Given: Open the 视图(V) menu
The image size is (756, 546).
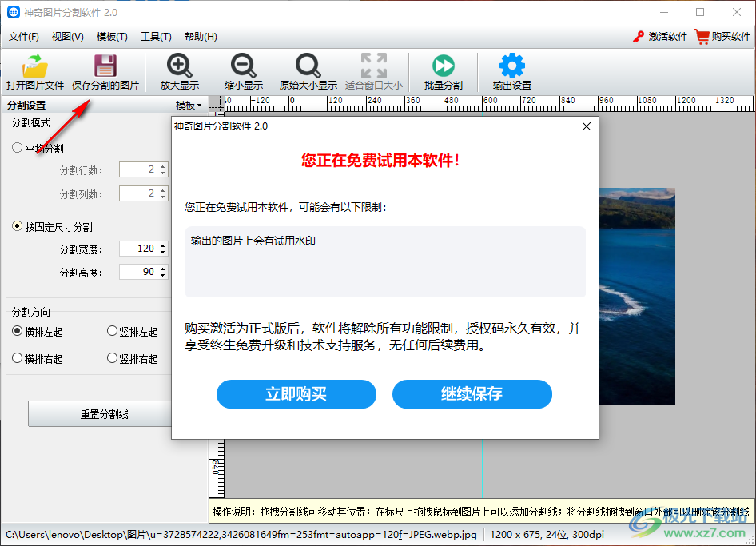Looking at the screenshot, I should pyautogui.click(x=67, y=37).
